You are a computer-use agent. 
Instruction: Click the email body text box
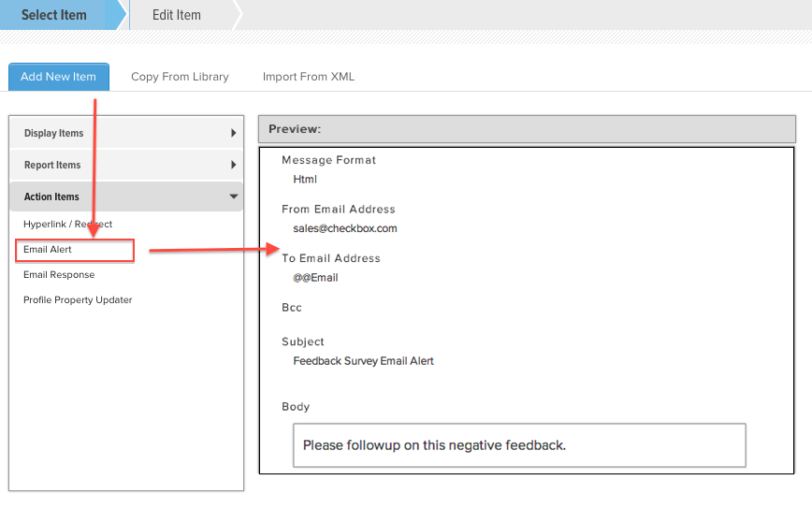(519, 445)
